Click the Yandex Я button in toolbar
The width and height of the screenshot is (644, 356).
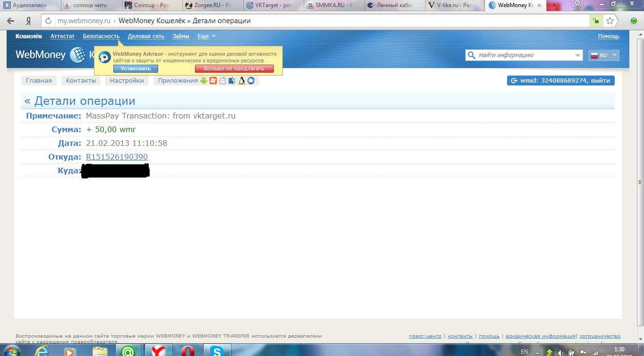click(28, 21)
